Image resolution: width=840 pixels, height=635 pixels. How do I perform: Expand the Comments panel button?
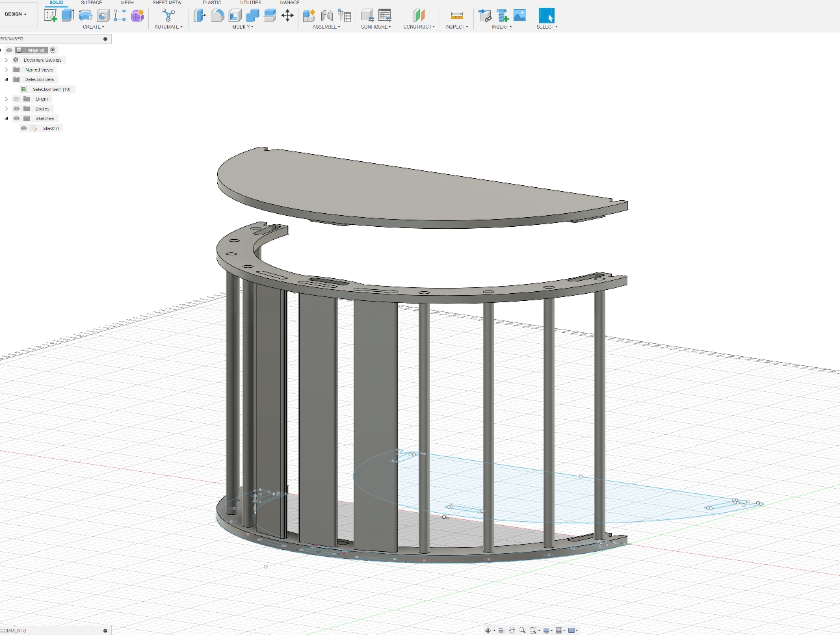click(x=105, y=630)
